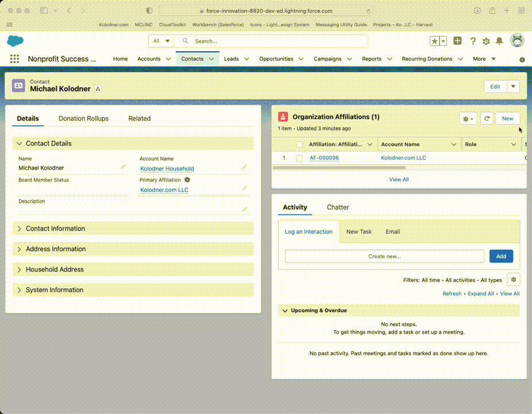Click the Safari share icon

click(x=492, y=11)
